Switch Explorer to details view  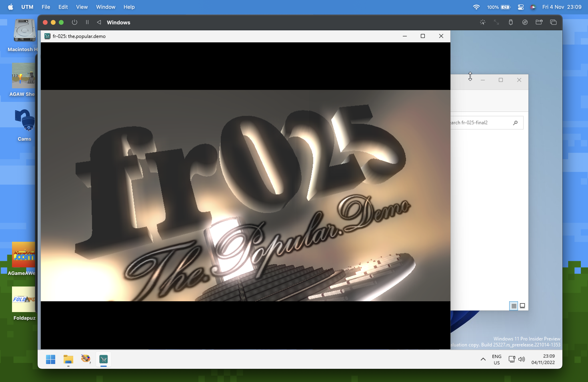(514, 306)
